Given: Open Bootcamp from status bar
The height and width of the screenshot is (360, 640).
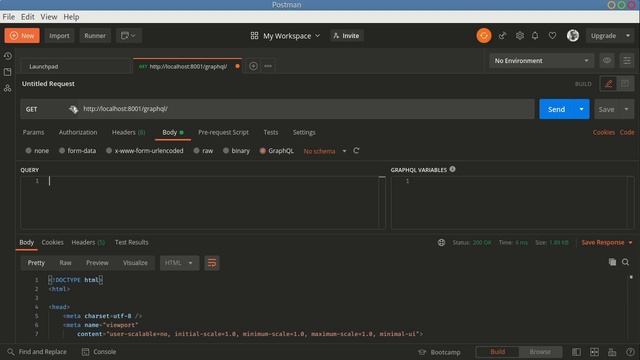Looking at the screenshot, I should coord(440,352).
